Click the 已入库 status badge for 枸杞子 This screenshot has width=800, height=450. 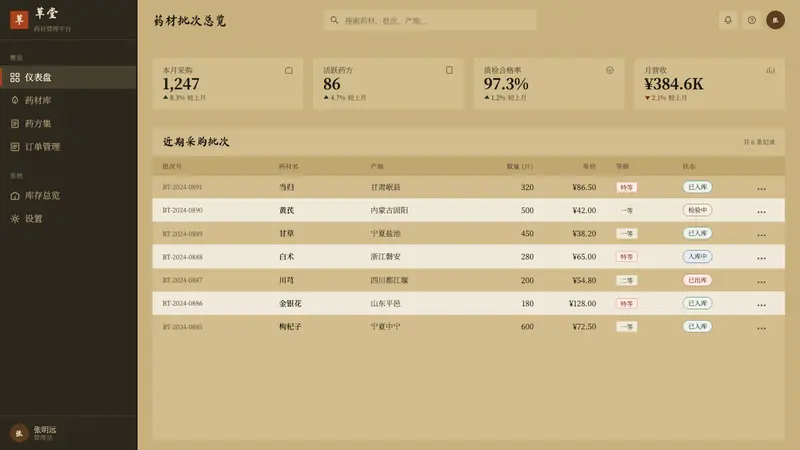[x=697, y=327]
